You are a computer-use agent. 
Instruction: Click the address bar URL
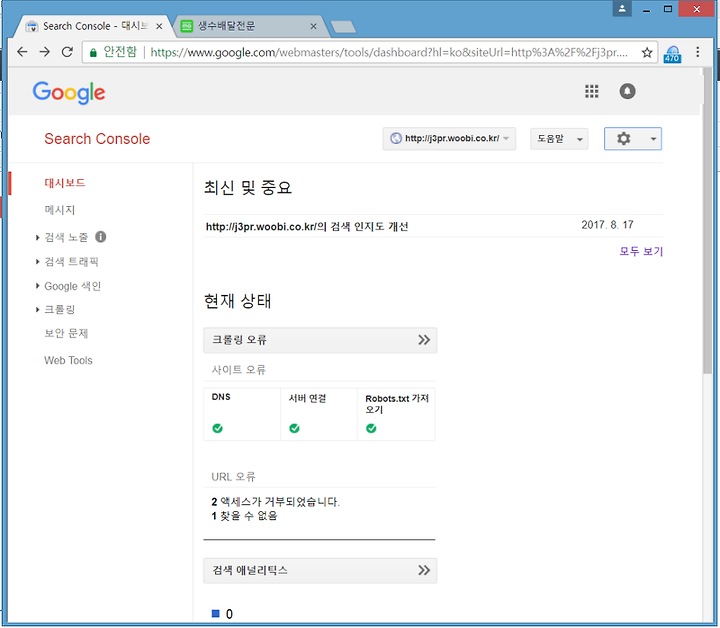389,52
